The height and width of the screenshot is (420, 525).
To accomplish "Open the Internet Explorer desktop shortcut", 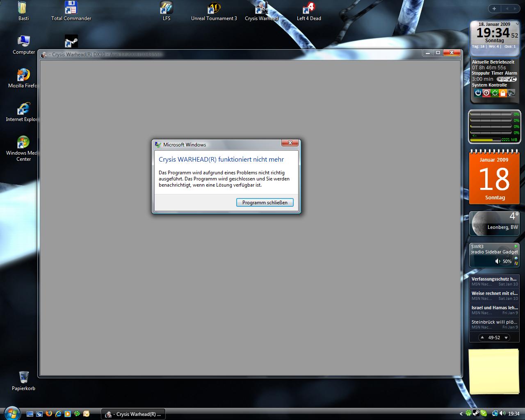I will pos(22,112).
